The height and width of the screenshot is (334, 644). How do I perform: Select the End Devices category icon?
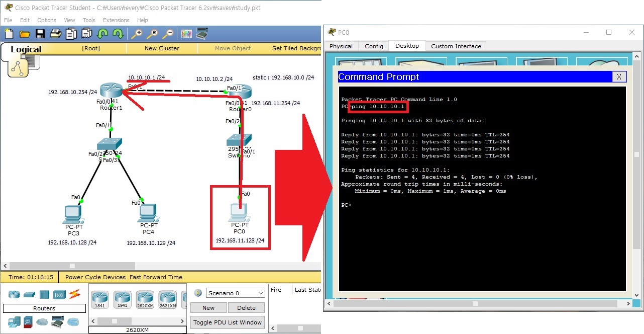(14, 321)
